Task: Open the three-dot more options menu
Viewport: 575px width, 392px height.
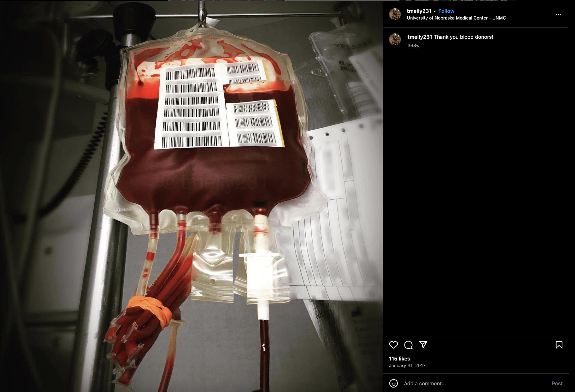Action: point(558,14)
